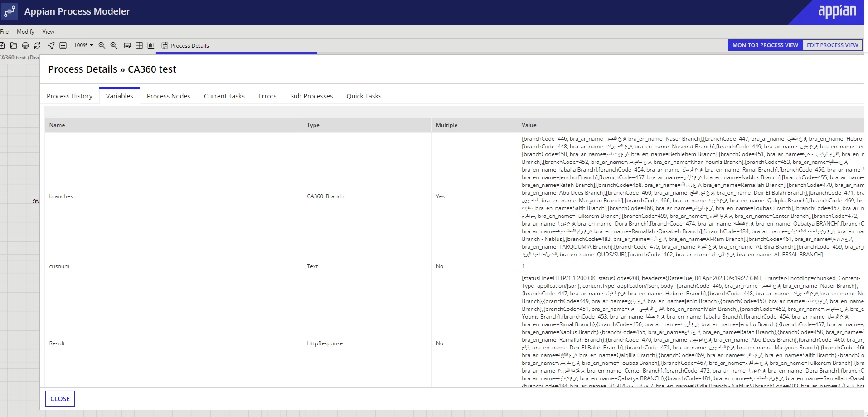Click the paper-plane icon in toolbar
The image size is (868, 417).
point(51,45)
